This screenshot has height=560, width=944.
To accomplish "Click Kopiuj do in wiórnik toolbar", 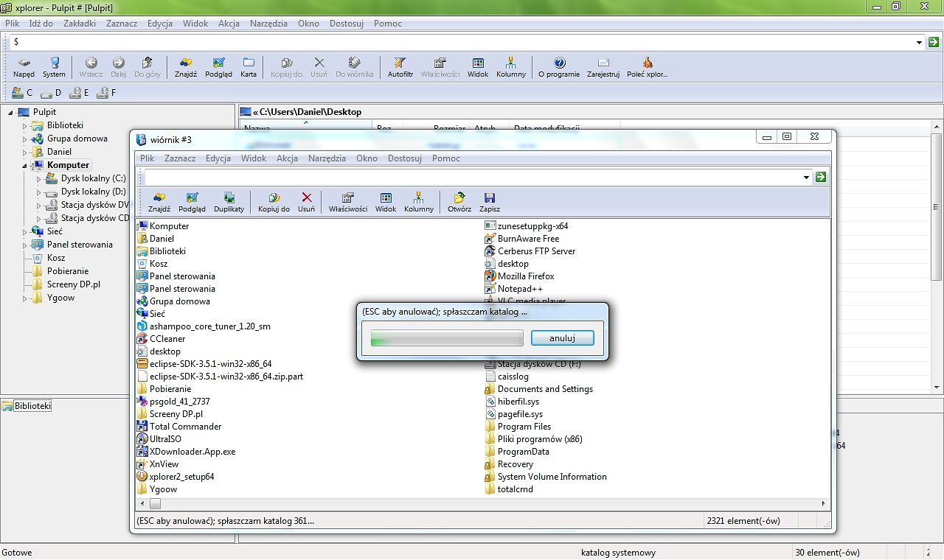I will point(274,203).
